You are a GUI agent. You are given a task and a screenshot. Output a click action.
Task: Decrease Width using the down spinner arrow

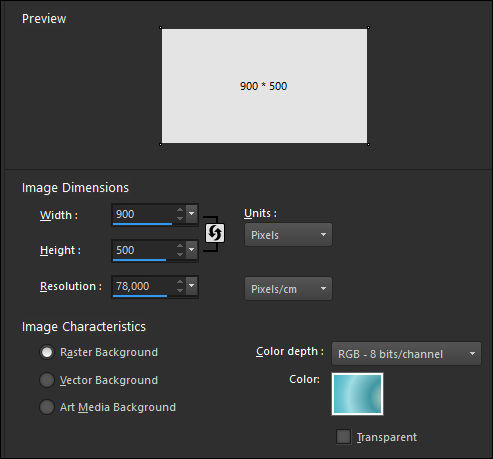coord(180,218)
